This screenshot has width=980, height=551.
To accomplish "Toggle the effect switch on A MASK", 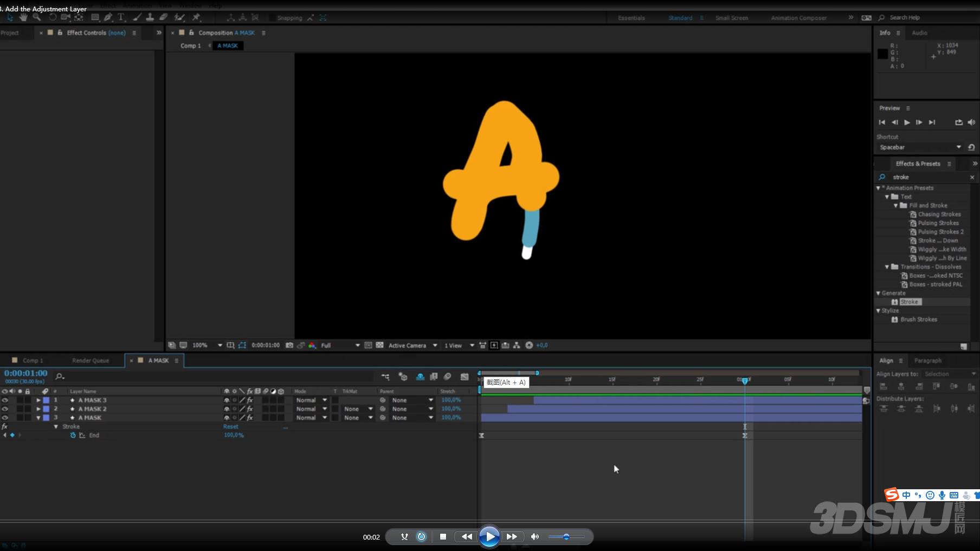I will point(250,418).
